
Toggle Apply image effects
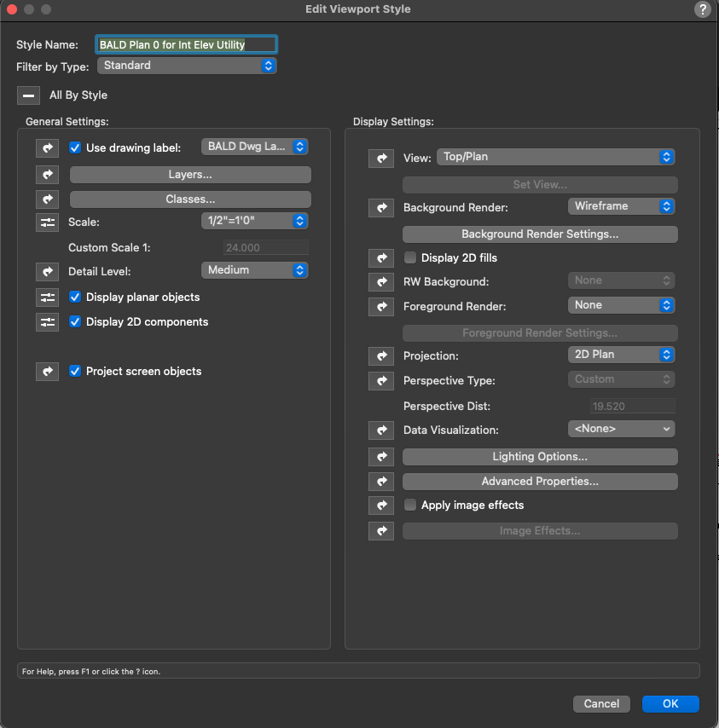pyautogui.click(x=410, y=505)
